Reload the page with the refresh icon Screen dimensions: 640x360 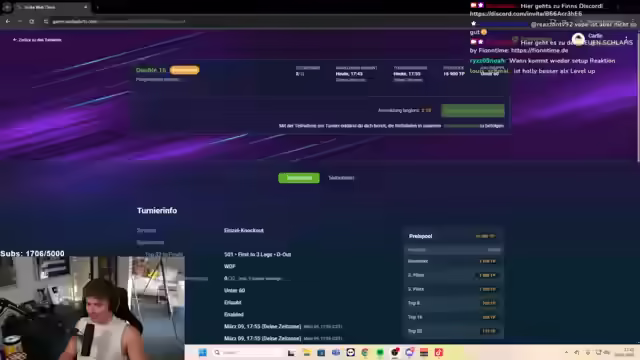click(x=31, y=21)
